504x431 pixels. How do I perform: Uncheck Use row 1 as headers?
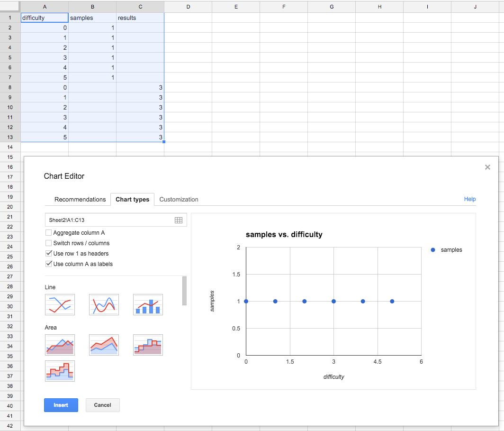pos(48,254)
